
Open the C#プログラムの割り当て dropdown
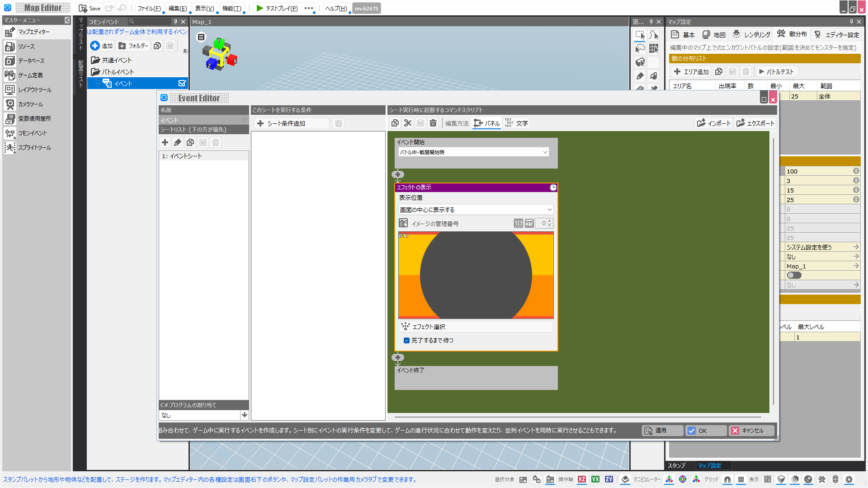click(x=245, y=415)
